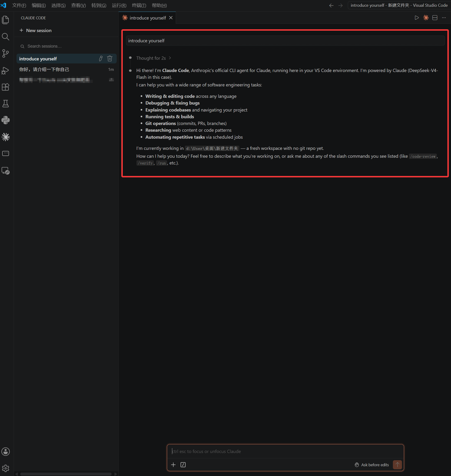Image resolution: width=451 pixels, height=476 pixels.
Task: Select the 'introduce yourself' editor tab
Action: point(147,18)
